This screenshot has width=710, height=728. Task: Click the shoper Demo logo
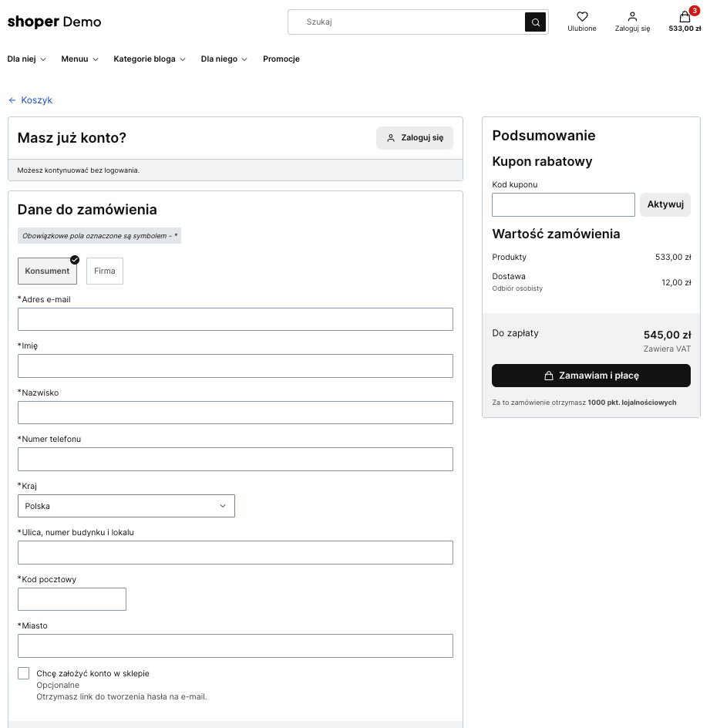click(x=54, y=22)
